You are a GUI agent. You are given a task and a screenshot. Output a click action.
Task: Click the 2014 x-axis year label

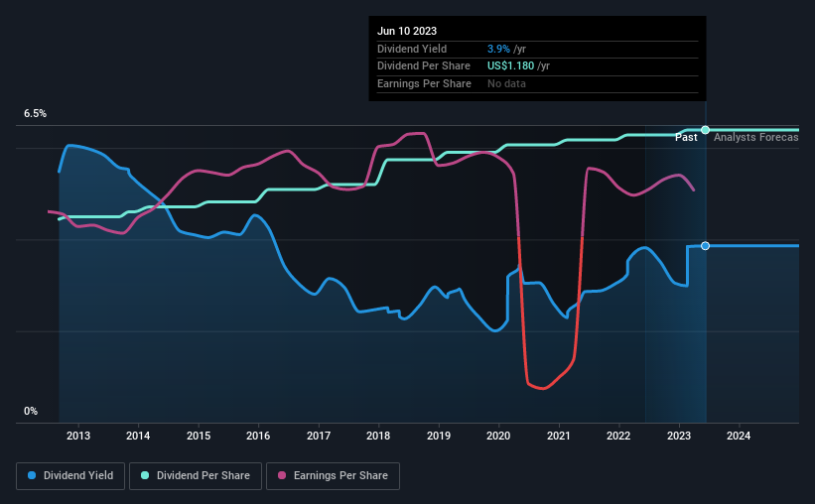pos(138,436)
